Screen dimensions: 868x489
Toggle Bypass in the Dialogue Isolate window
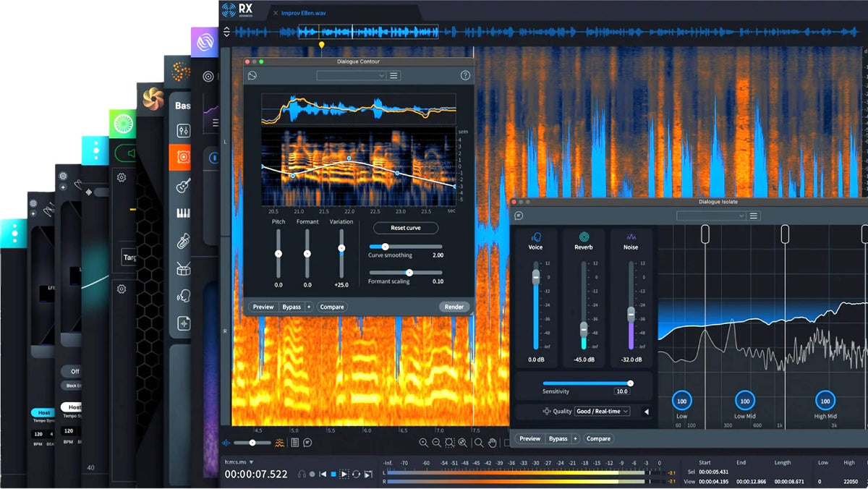558,438
